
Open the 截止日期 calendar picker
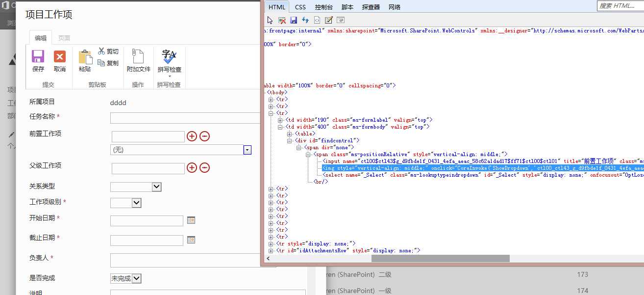pos(191,240)
